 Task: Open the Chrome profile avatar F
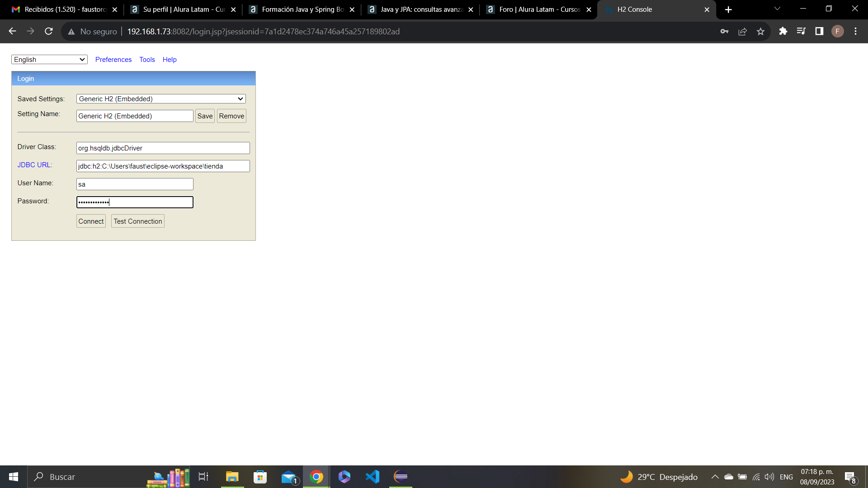coord(837,31)
